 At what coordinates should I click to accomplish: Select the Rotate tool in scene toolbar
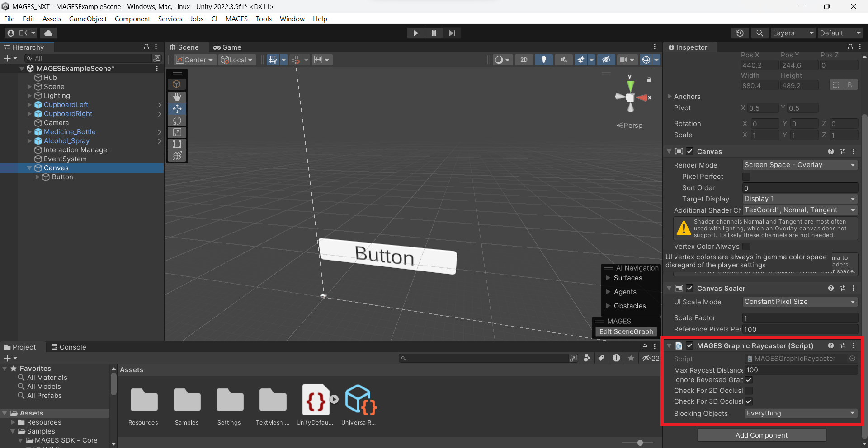click(177, 121)
